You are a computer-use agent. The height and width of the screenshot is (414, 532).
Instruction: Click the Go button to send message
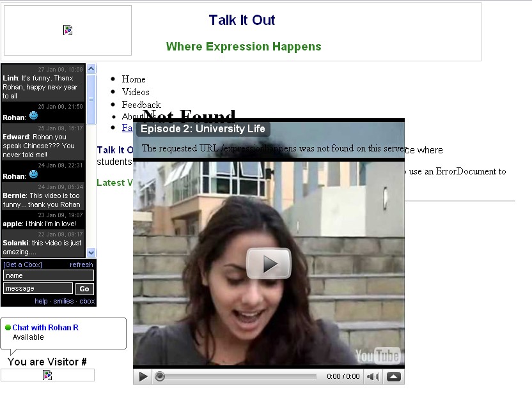(84, 289)
